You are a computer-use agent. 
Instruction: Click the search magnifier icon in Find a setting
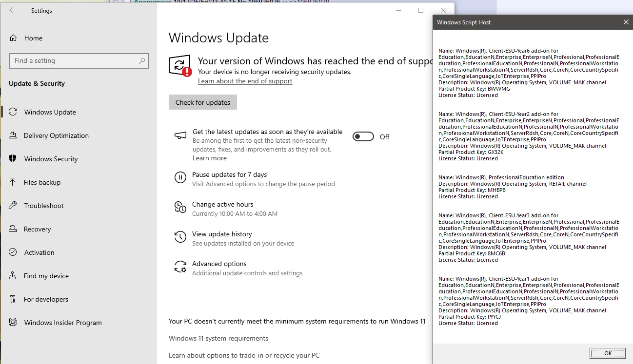coord(142,61)
